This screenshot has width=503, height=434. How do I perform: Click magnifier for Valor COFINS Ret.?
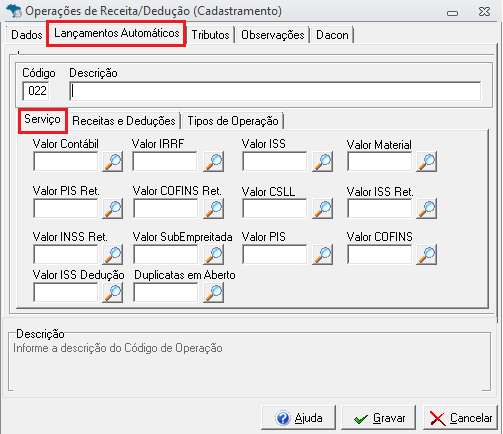tap(213, 209)
